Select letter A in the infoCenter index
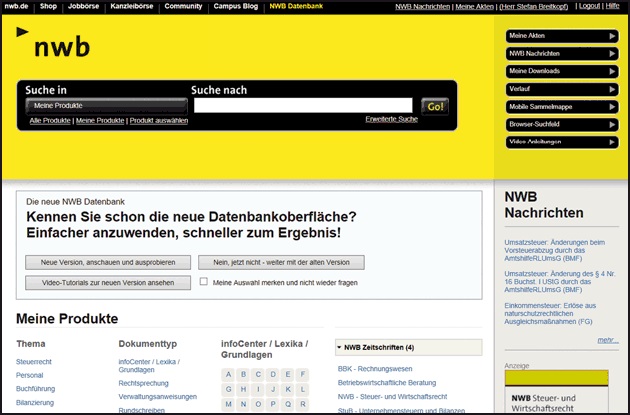The width and height of the screenshot is (630, 415). click(x=229, y=375)
